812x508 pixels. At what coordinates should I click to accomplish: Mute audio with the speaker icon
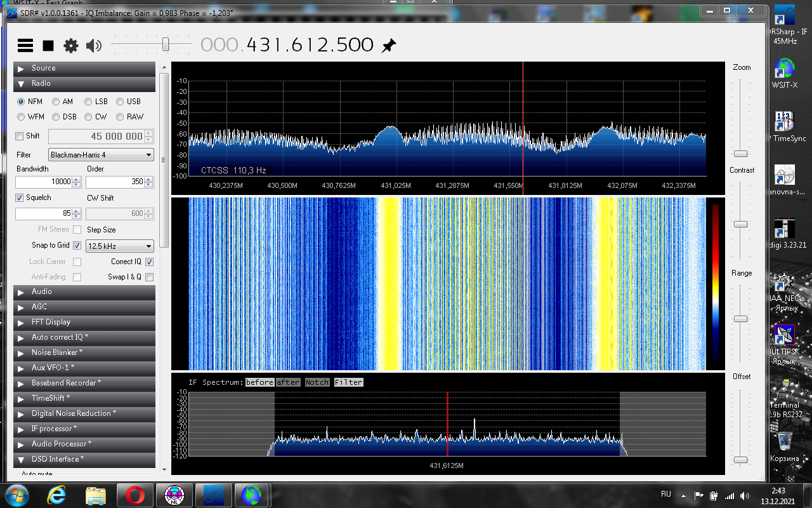[94, 45]
